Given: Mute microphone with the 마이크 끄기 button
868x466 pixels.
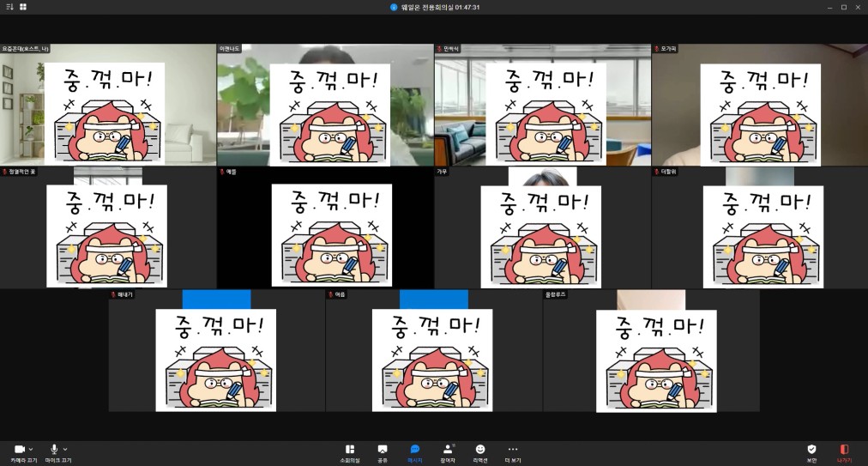Looking at the screenshot, I should (58, 453).
